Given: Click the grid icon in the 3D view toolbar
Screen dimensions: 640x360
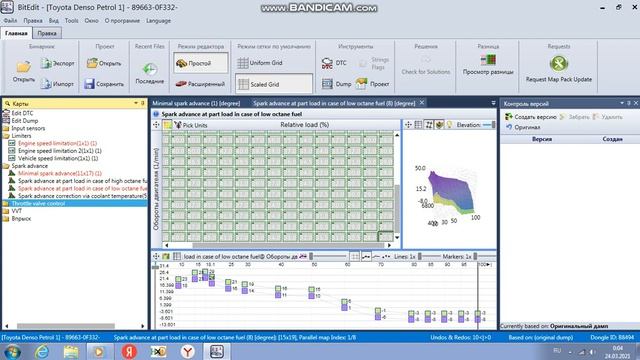Looking at the screenshot, I should (418, 125).
